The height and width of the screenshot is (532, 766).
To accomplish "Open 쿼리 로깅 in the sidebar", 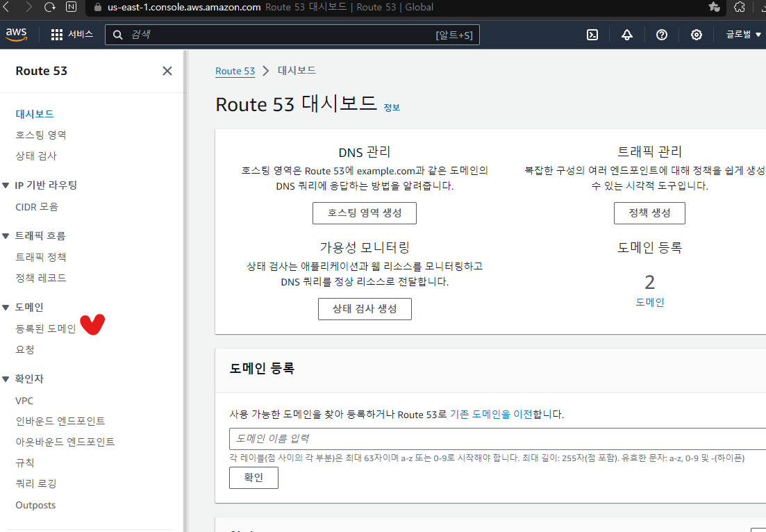I will pyautogui.click(x=35, y=483).
